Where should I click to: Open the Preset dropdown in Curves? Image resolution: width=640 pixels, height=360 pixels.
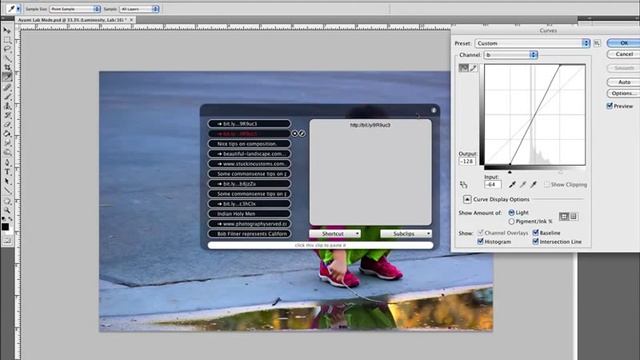(x=533, y=43)
